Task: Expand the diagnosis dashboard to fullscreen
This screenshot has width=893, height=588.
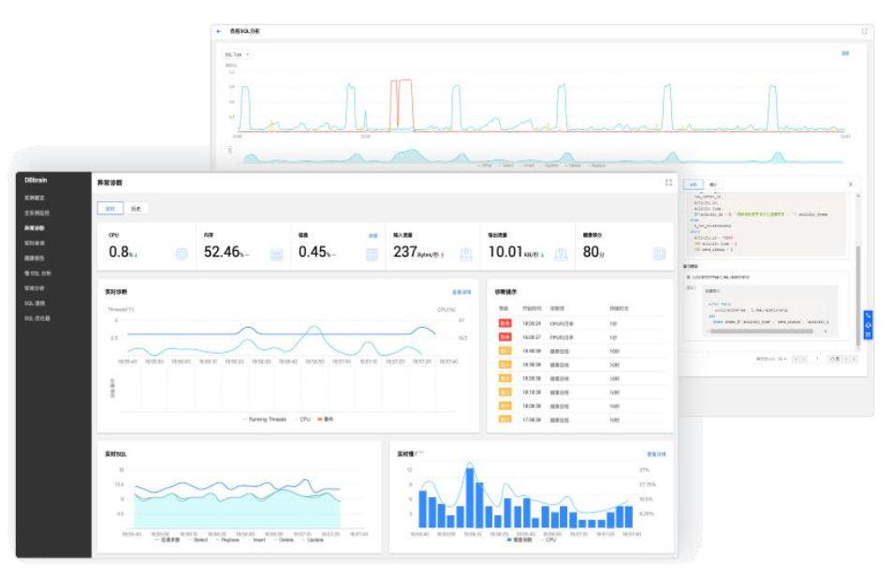Action: [668, 183]
